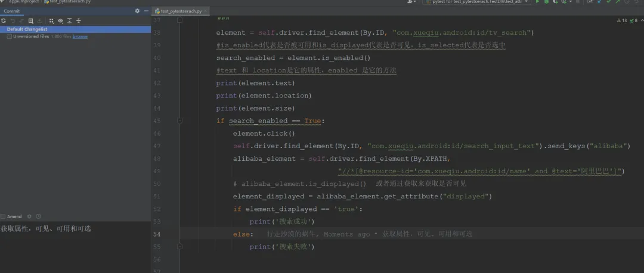This screenshot has height=273, width=644.
Task: Refresh the commit changes list
Action: [x=4, y=20]
